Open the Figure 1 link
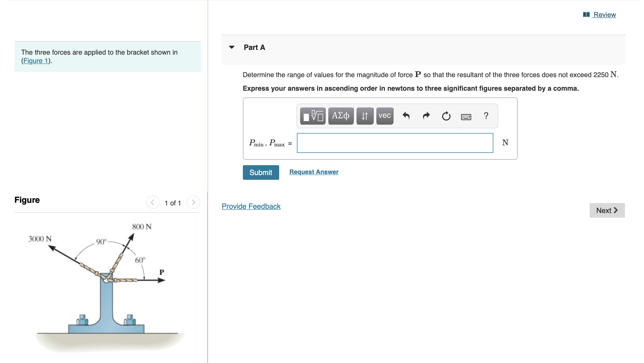Screen dimensions: 644x363 (x=36, y=60)
